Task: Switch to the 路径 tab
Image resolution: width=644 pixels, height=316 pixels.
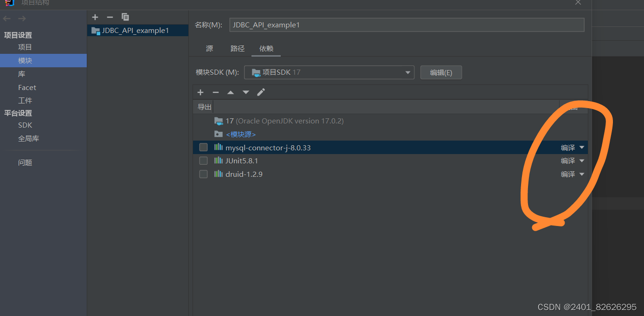Action: pyautogui.click(x=238, y=48)
